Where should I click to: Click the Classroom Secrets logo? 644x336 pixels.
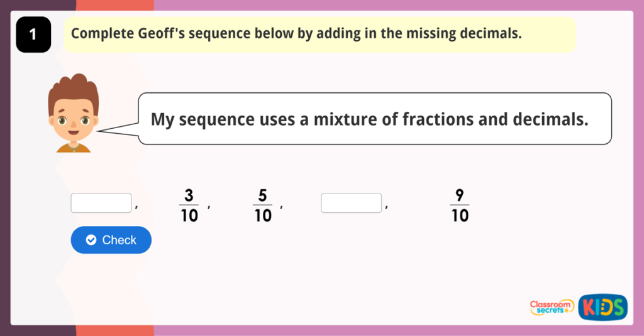[552, 307]
